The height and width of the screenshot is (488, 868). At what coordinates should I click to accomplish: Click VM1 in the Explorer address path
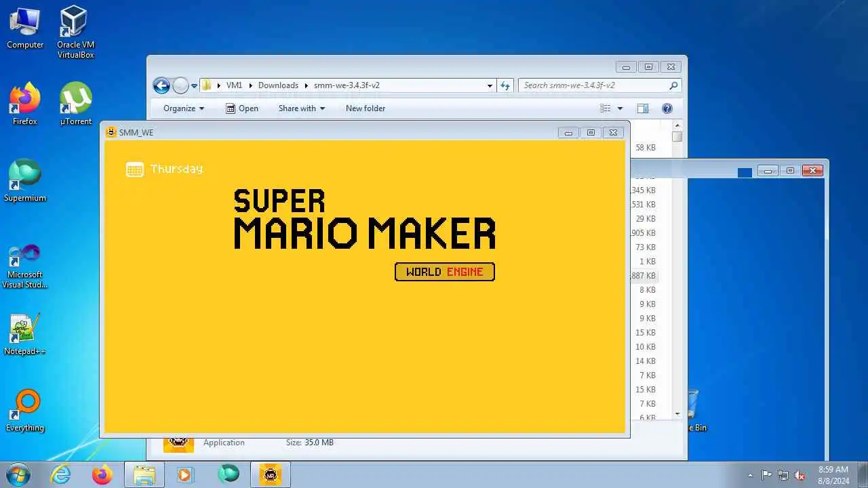[x=234, y=85]
